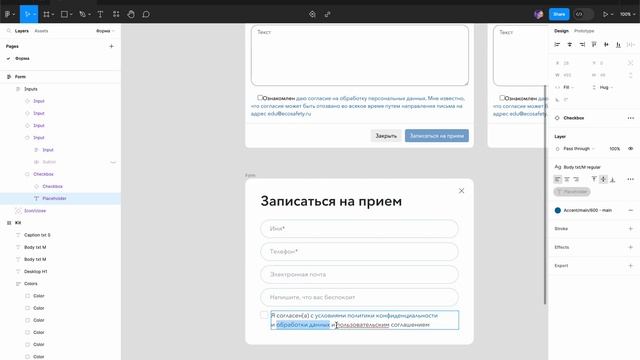Collapse the Inputs layer group

[18, 89]
